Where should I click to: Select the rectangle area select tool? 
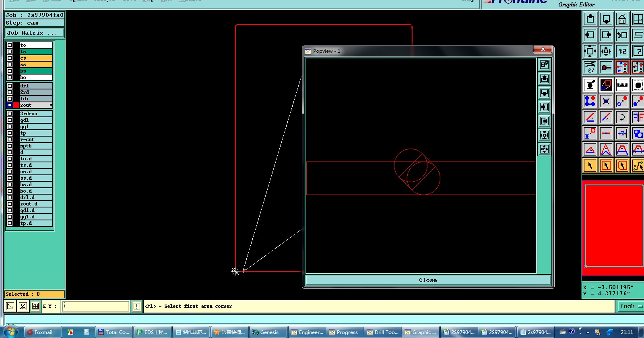pos(606,166)
